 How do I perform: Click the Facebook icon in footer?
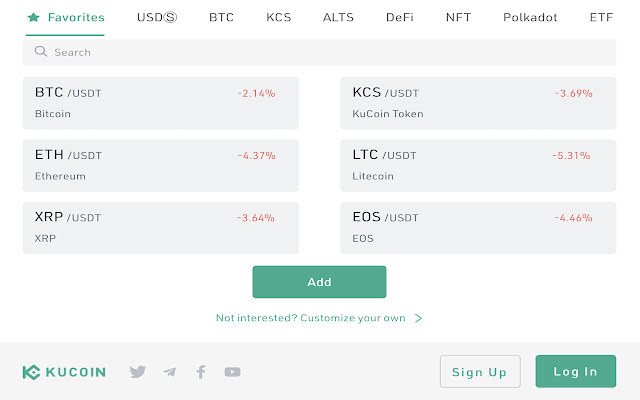tap(201, 372)
